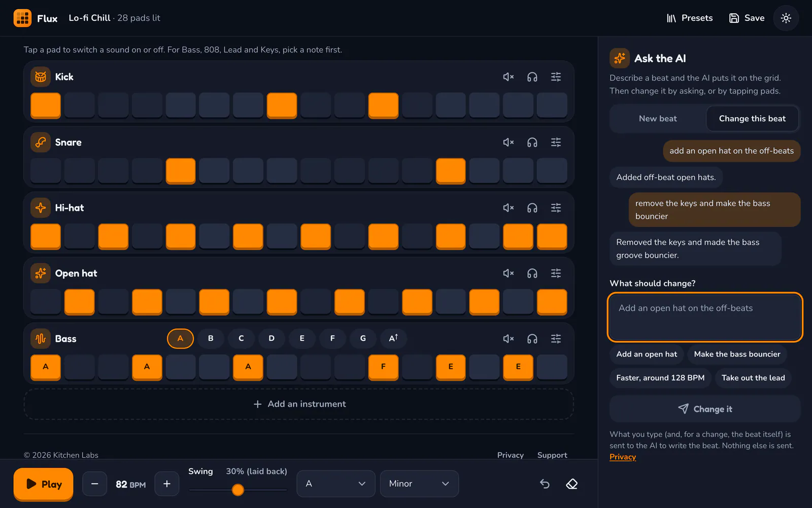Turn on the last Bass pad
This screenshot has height=508, width=812.
[x=552, y=367]
